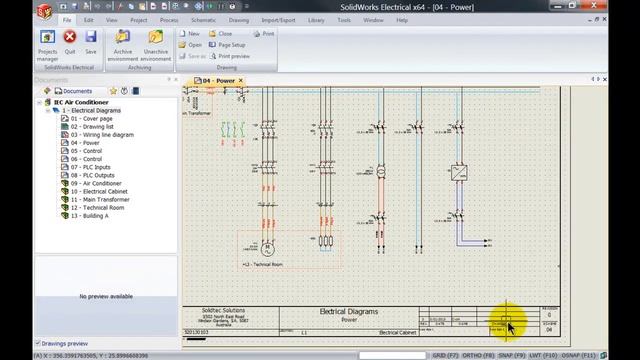Open the Edit ribbon tab
640x360 pixels.
pos(89,20)
